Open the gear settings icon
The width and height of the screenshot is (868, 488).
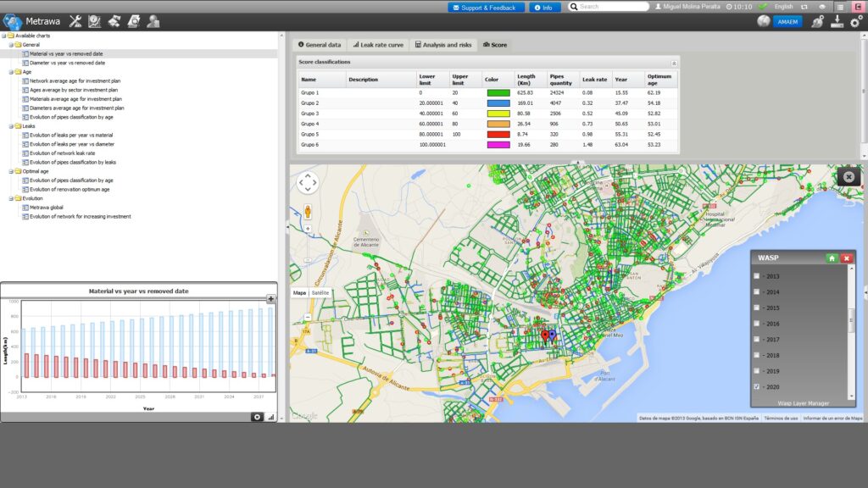[x=856, y=21]
